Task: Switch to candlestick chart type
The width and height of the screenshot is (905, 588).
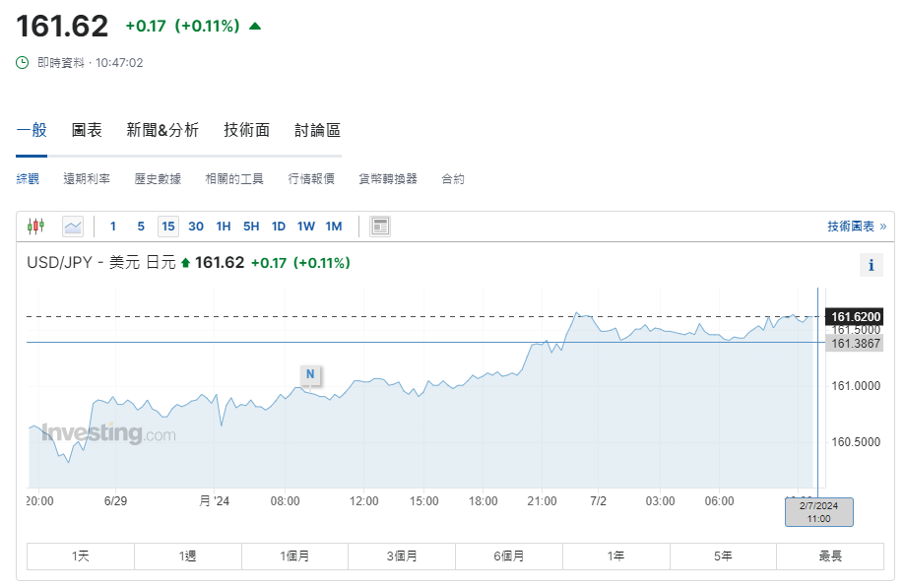Action: click(36, 227)
